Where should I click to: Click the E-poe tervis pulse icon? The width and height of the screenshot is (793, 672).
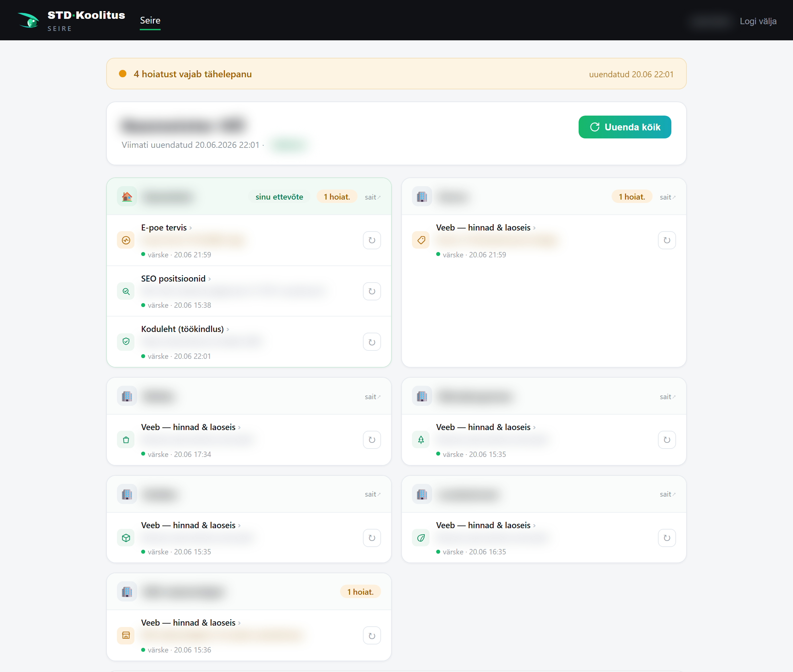pos(126,240)
